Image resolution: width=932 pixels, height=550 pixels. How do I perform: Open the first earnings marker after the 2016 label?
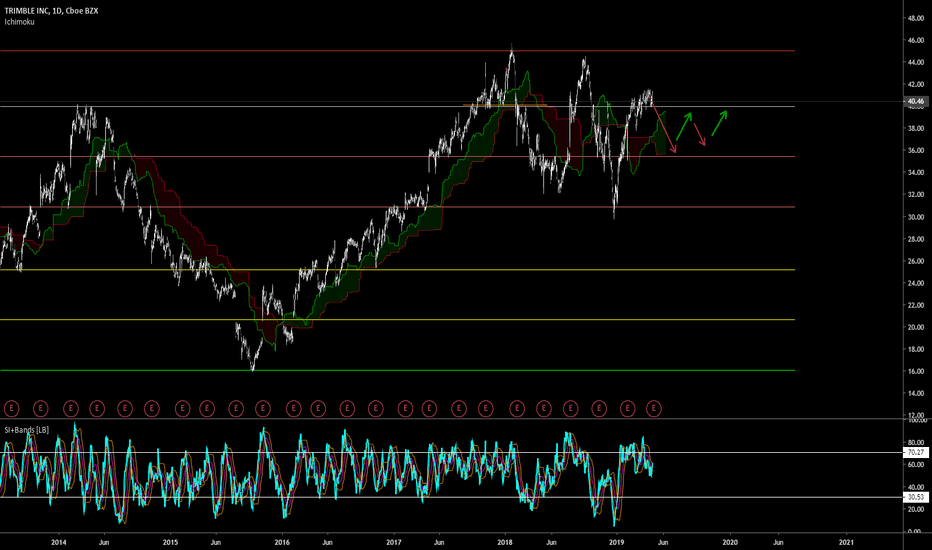[x=294, y=408]
